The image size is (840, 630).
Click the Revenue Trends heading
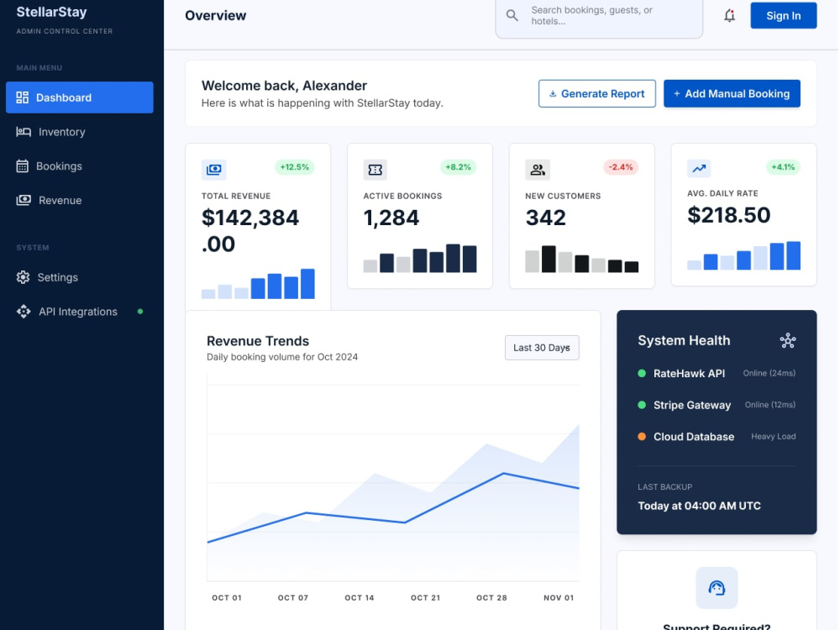click(258, 341)
